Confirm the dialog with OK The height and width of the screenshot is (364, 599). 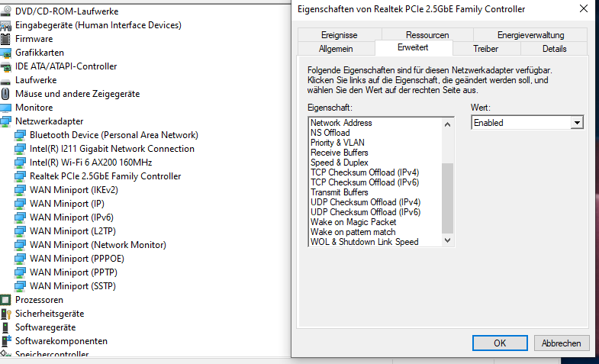pyautogui.click(x=500, y=343)
